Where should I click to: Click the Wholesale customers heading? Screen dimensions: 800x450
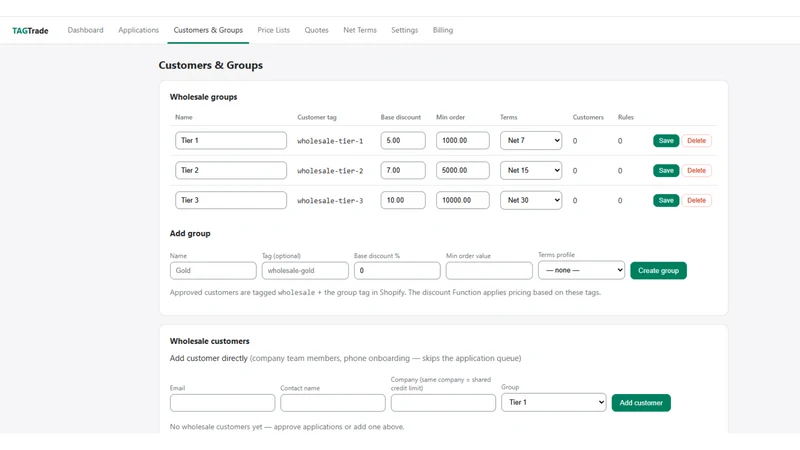(x=209, y=341)
